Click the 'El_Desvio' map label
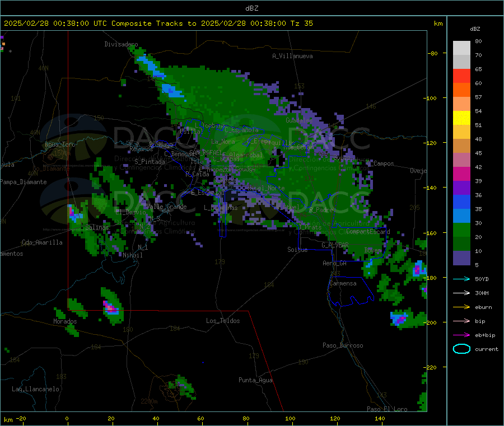Viewport: 504px width, 426px height. (130, 212)
